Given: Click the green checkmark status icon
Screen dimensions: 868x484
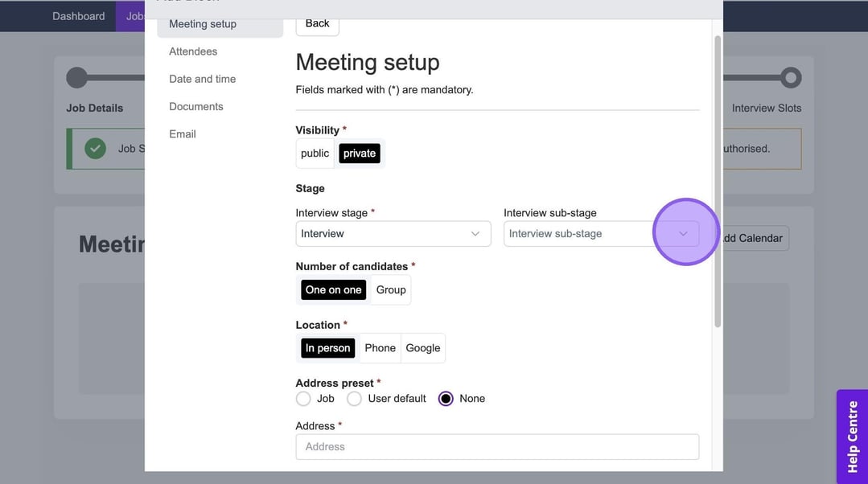Looking at the screenshot, I should [96, 149].
